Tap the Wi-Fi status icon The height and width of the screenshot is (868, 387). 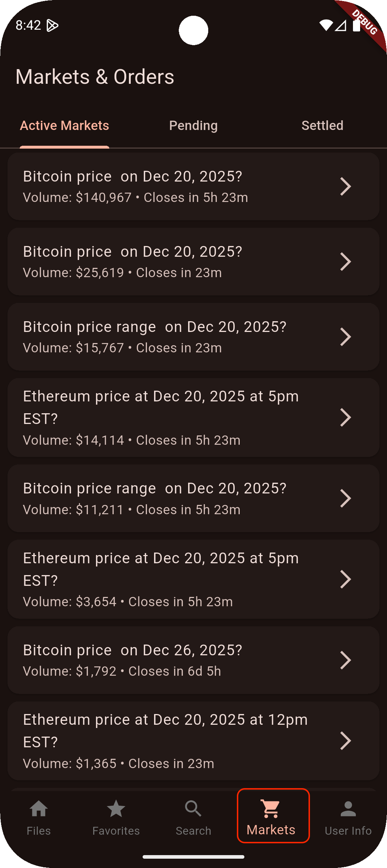[x=326, y=25]
